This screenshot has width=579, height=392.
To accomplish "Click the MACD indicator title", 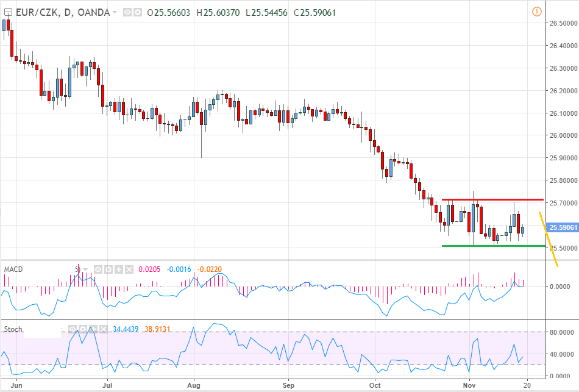I will [14, 269].
